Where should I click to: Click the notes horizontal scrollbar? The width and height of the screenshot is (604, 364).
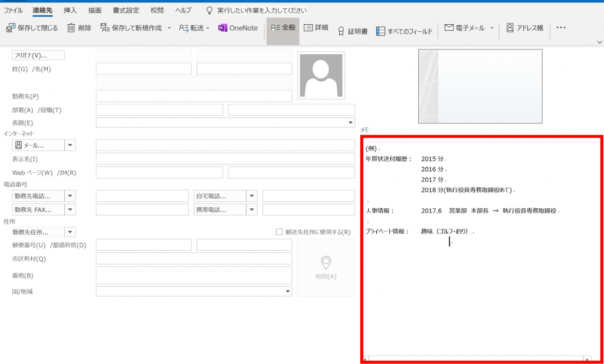[477, 359]
